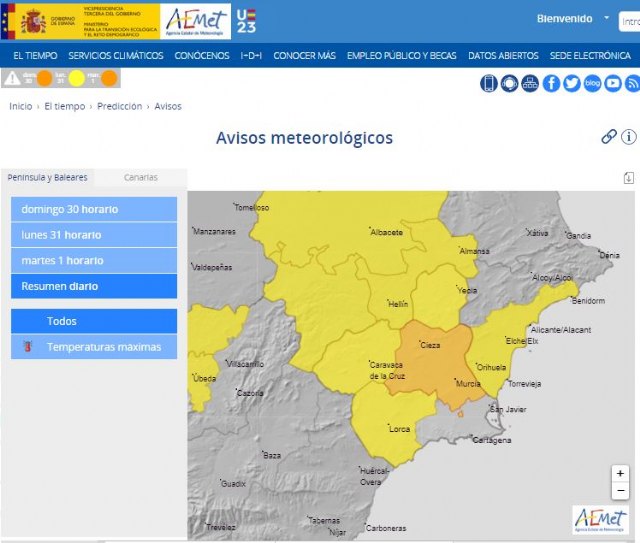
Task: Open the EL TIEMPO menu
Action: [x=35, y=55]
